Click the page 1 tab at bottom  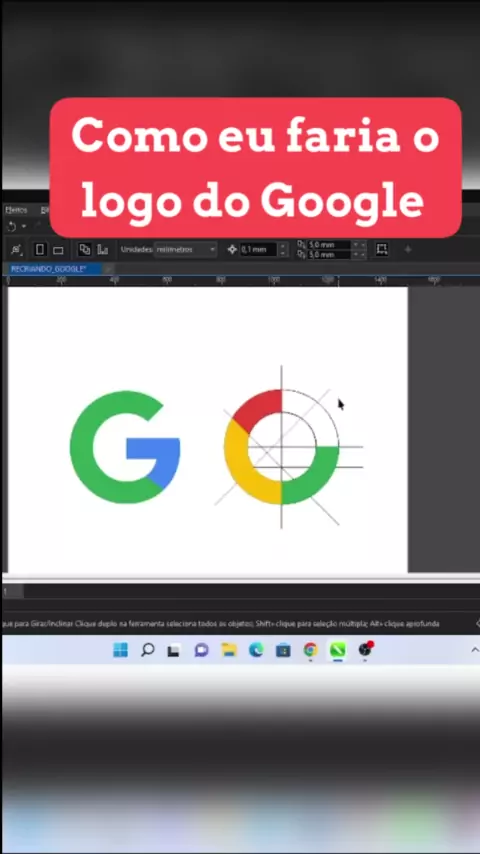[13, 591]
